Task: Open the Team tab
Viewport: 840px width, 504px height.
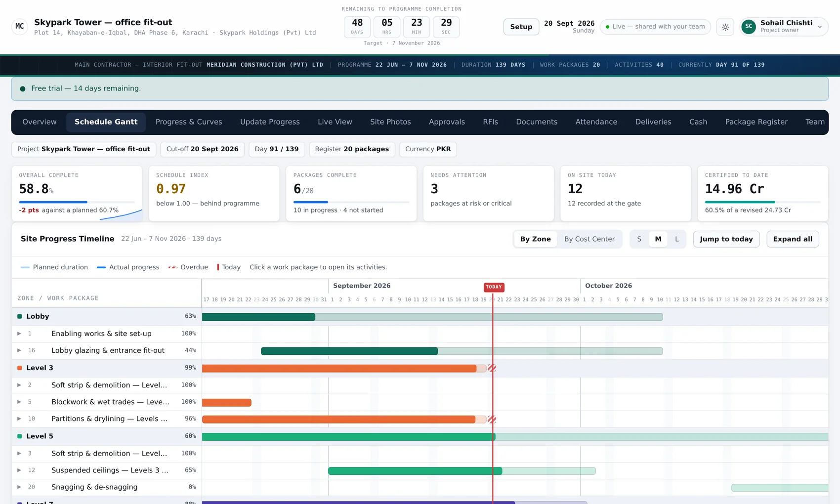Action: click(815, 122)
